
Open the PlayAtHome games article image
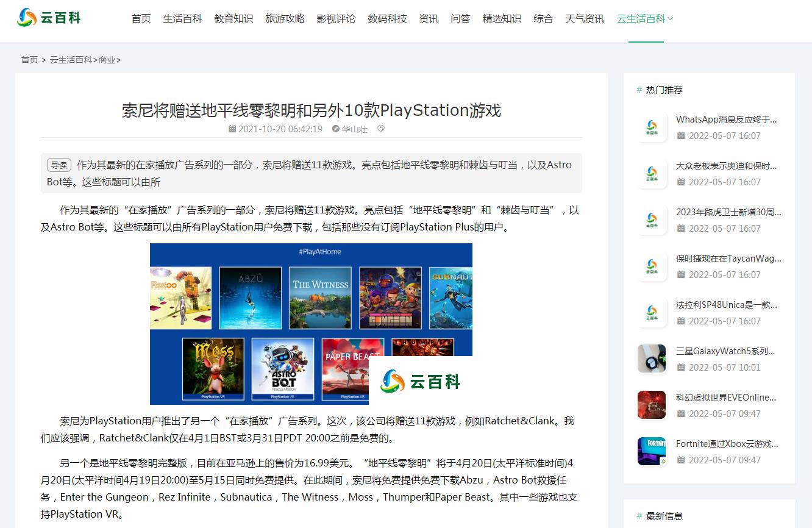pos(311,324)
